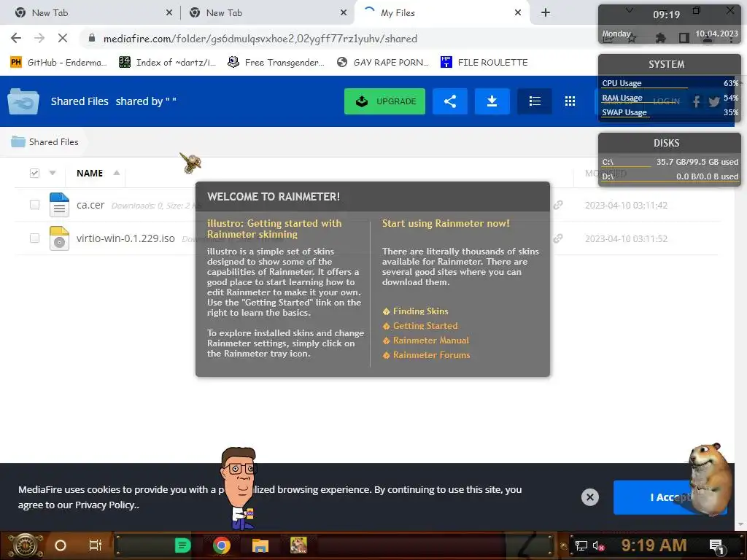Open the MediaFire Twitter icon

click(713, 101)
